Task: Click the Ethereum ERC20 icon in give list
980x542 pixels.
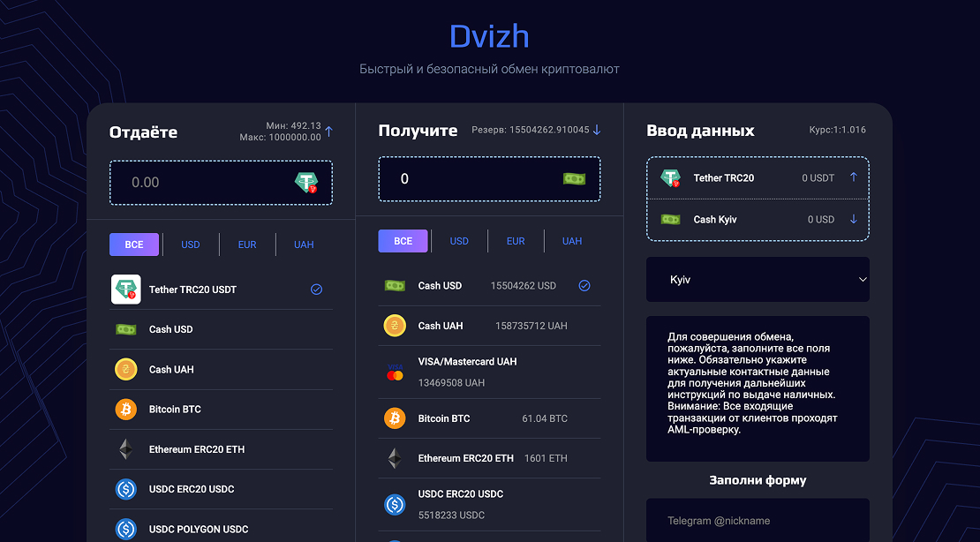Action: [125, 449]
